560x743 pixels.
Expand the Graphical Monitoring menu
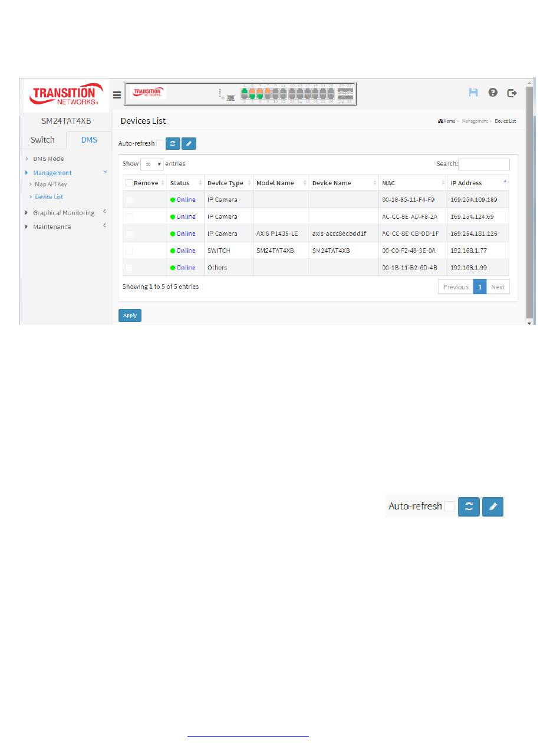[x=63, y=213]
